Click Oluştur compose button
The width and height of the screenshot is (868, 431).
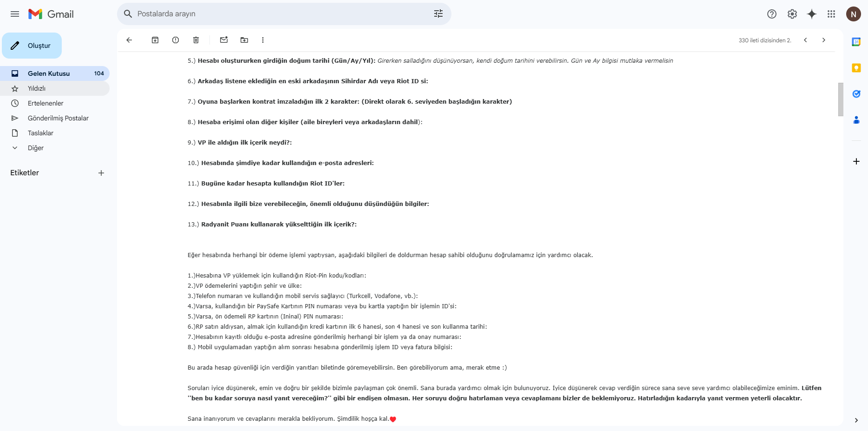tap(32, 46)
